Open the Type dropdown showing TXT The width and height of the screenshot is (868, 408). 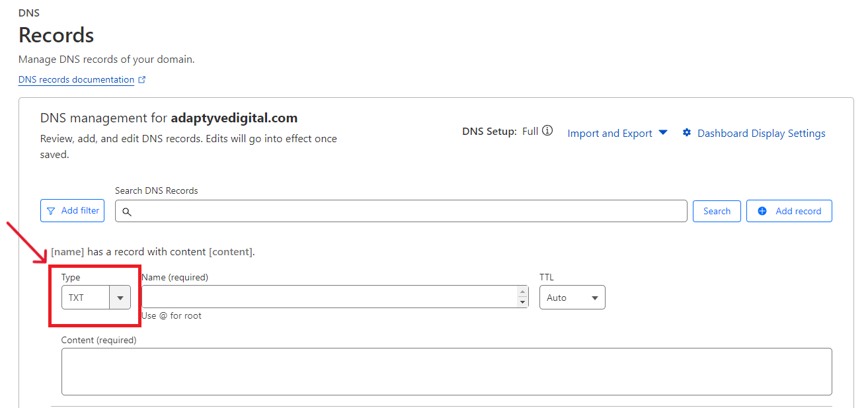tap(96, 298)
